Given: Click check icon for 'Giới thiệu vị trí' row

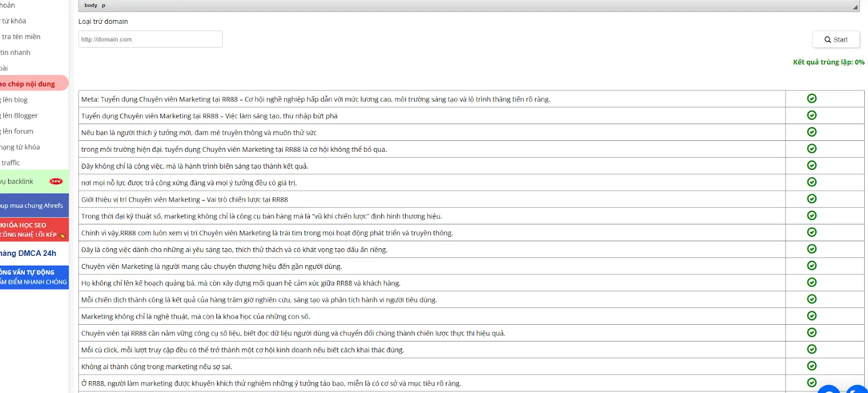Looking at the screenshot, I should tap(812, 199).
